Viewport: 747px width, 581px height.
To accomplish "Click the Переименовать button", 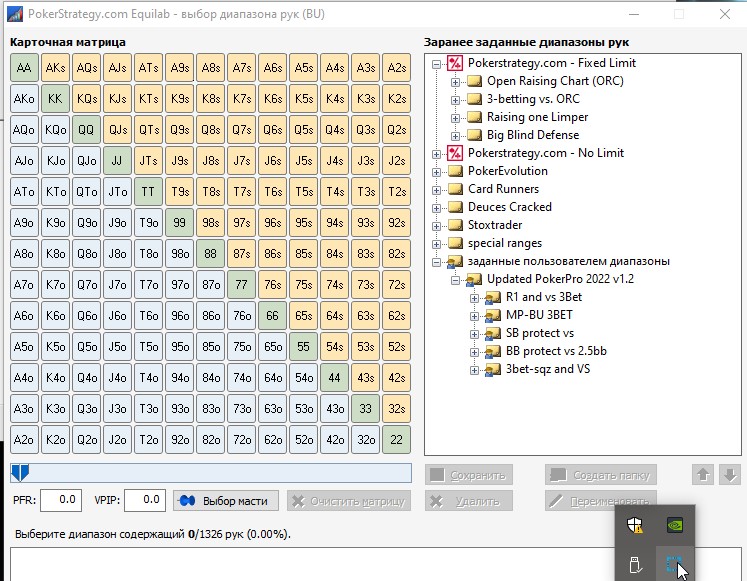I will tap(601, 501).
